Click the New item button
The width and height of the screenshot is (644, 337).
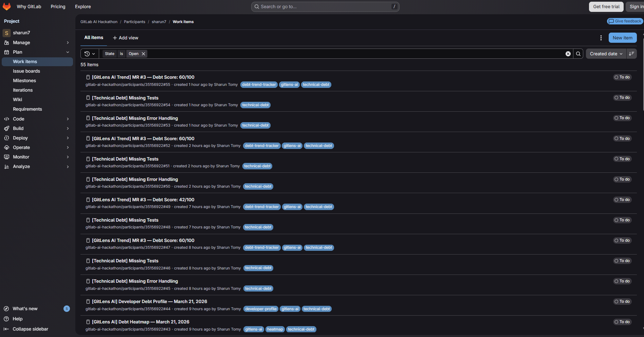622,38
